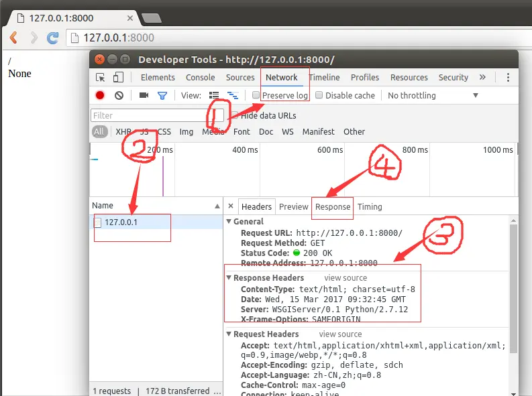Toggle the overview waterfall view icon
The image size is (532, 396).
[x=233, y=96]
